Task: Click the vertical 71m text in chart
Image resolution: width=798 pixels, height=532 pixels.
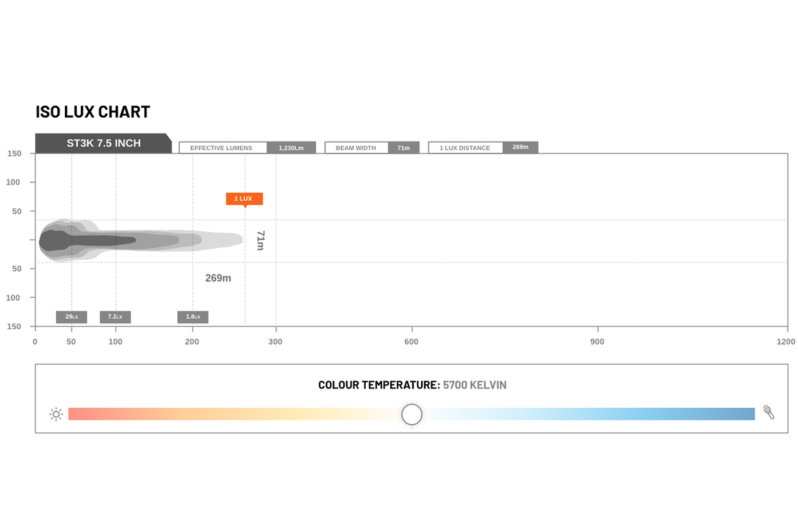Action: (261, 240)
